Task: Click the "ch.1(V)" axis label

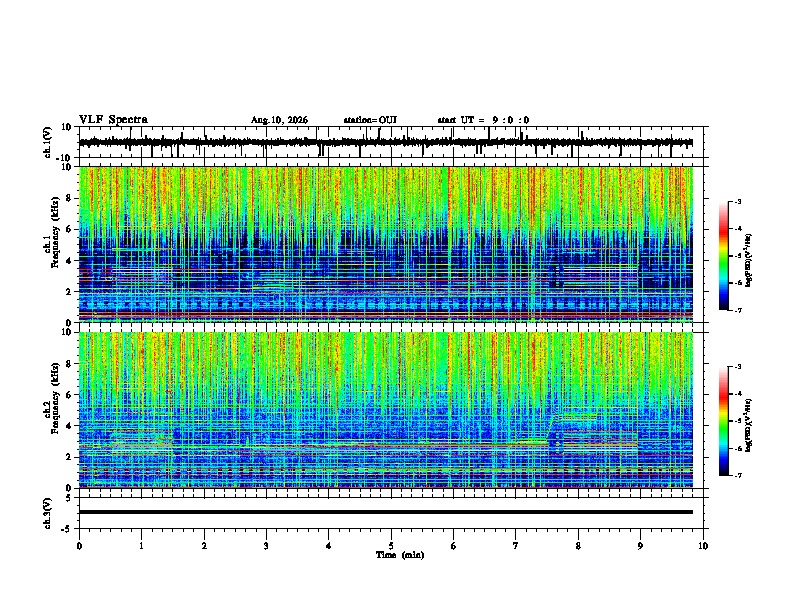Action: click(x=48, y=142)
